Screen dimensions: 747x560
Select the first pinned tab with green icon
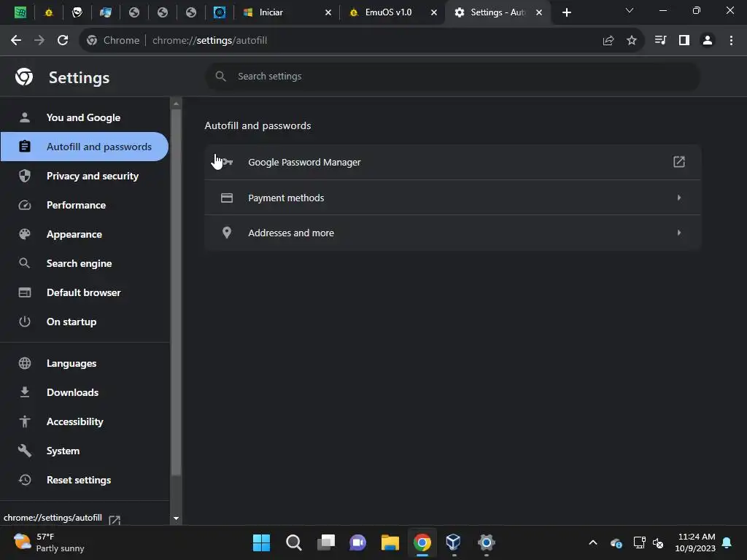pos(20,12)
